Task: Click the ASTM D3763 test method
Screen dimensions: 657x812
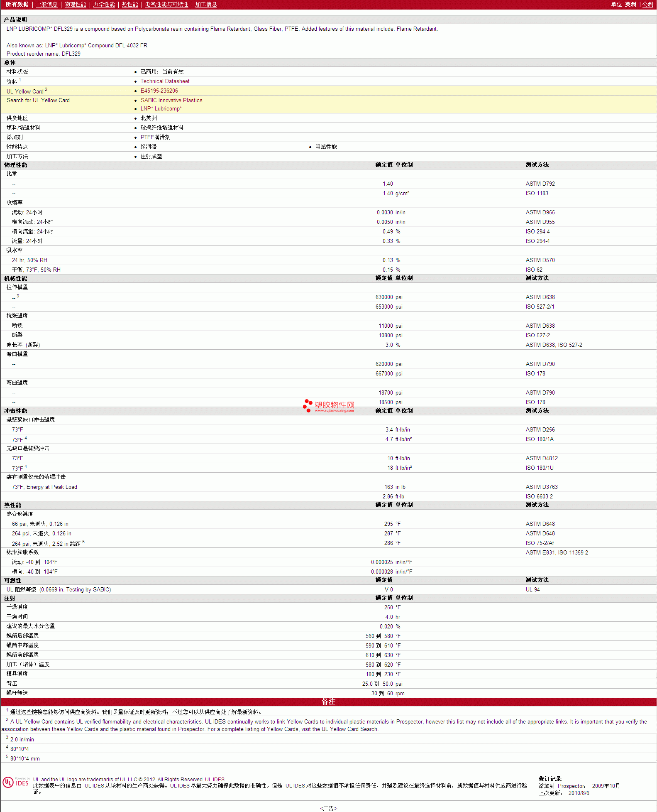Action: [x=542, y=487]
